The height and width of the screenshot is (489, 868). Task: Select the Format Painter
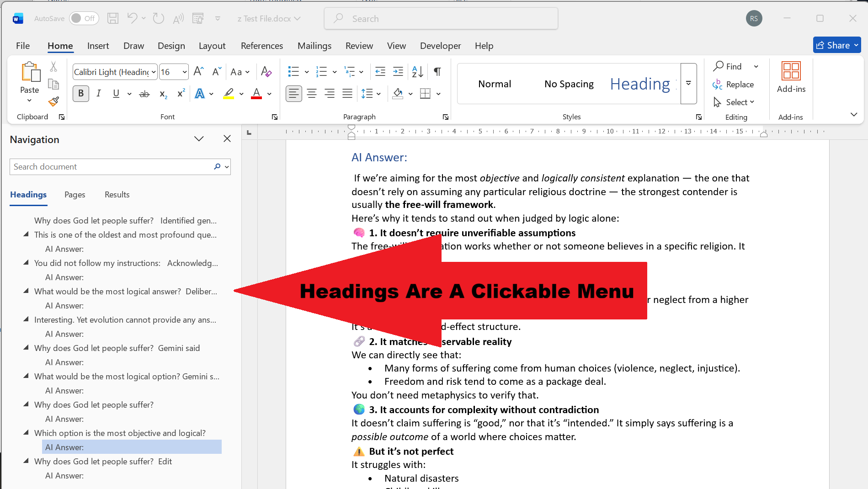(53, 101)
